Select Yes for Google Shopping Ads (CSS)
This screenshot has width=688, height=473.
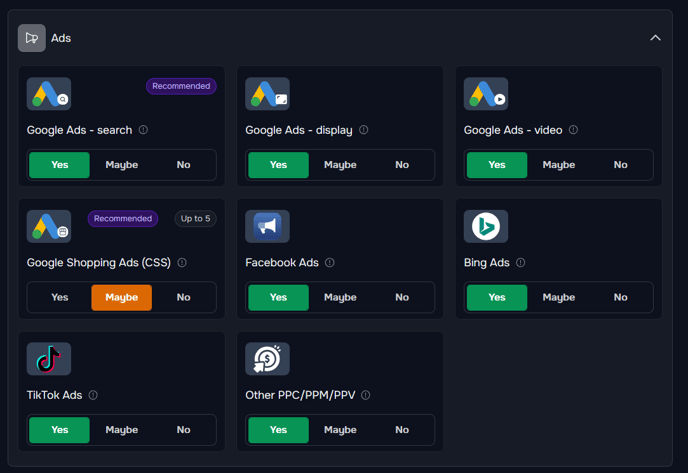tap(60, 297)
